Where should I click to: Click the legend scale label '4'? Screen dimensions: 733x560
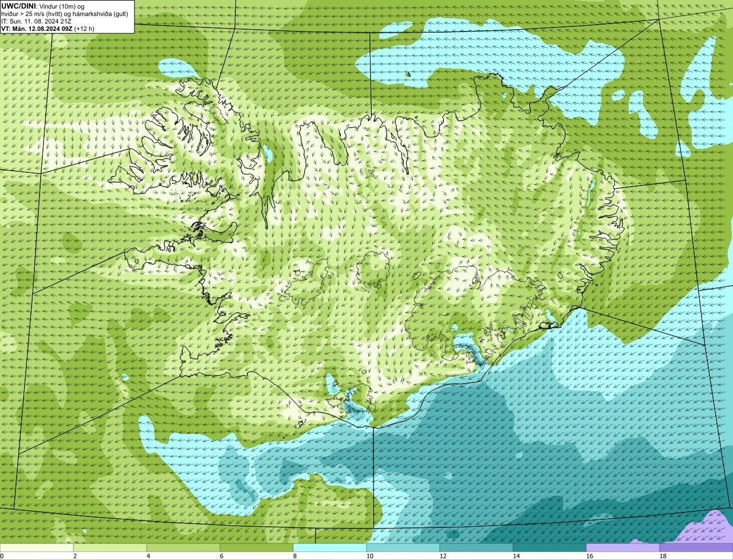[148, 556]
